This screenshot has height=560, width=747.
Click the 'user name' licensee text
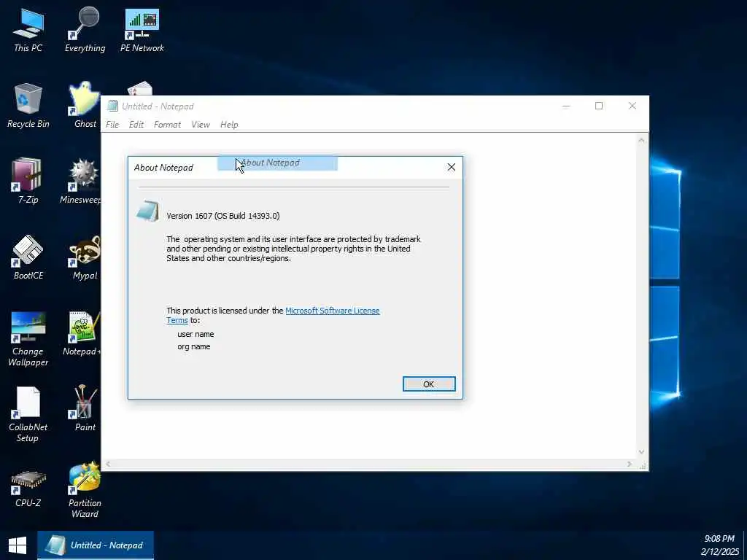(196, 334)
